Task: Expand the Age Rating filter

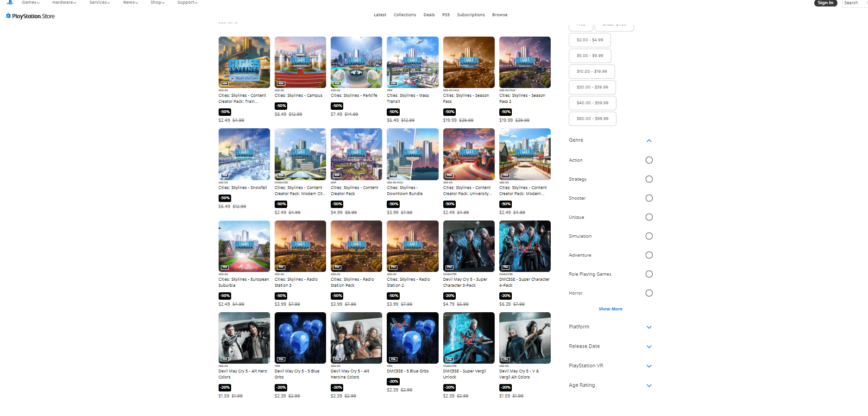Action: click(x=649, y=385)
